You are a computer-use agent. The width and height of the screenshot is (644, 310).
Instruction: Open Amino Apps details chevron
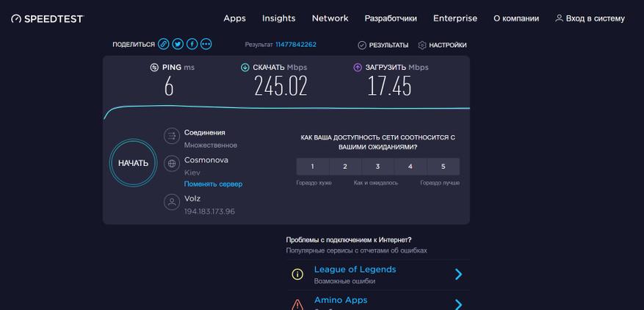click(x=459, y=304)
